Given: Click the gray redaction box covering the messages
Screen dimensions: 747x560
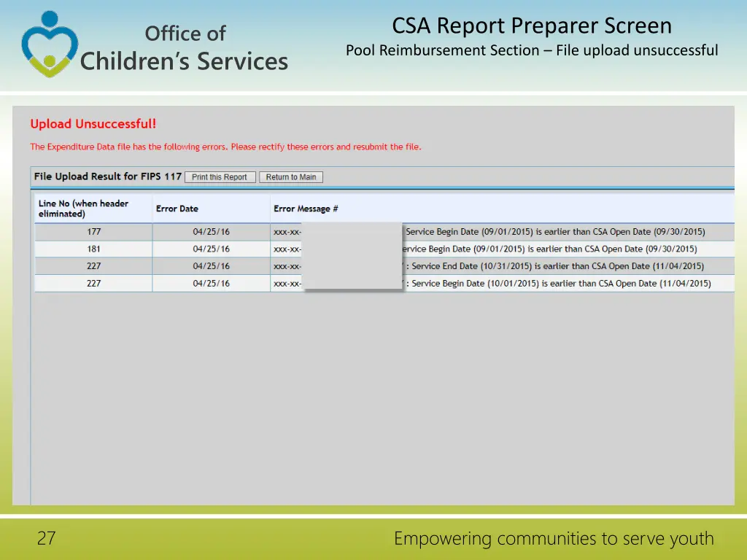Looking at the screenshot, I should (x=352, y=256).
